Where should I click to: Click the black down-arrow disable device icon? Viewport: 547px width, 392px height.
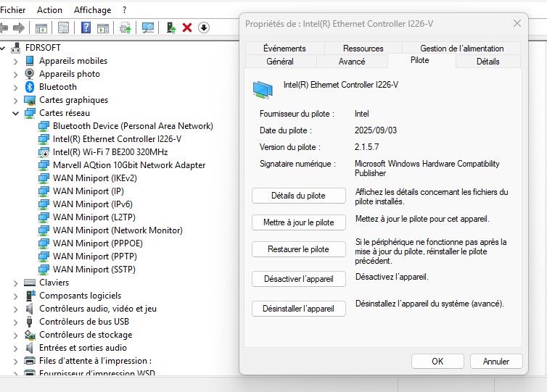[204, 28]
